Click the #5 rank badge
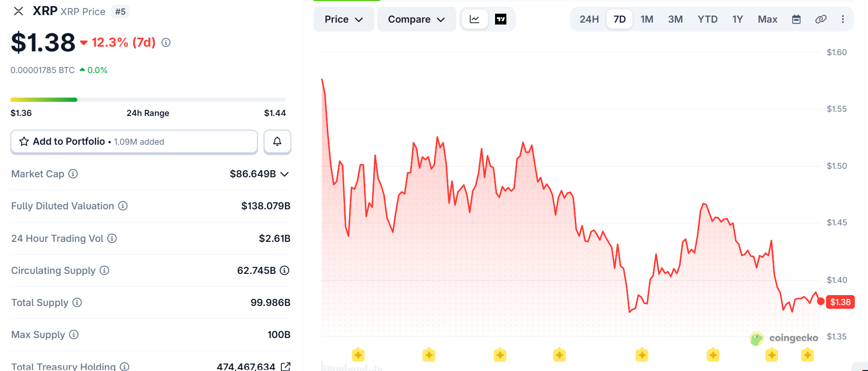 point(120,12)
